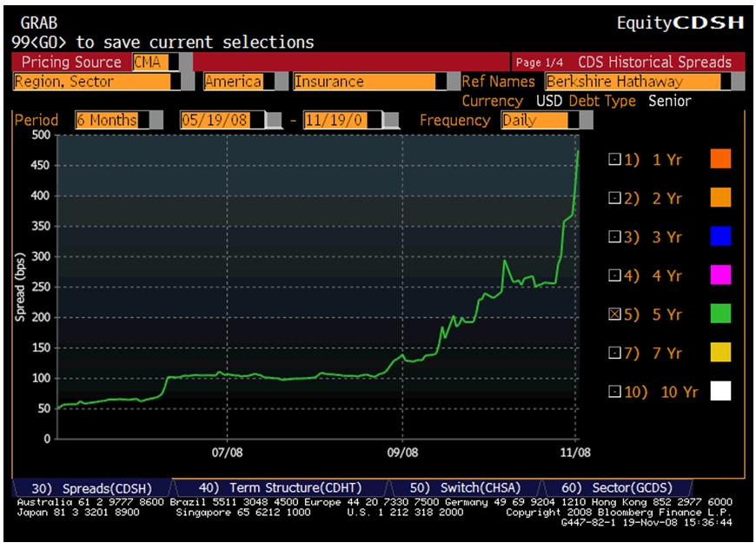The height and width of the screenshot is (556, 756).
Task: Open the Berkshire Hathaway Ref Names dropdown
Action: click(x=738, y=82)
